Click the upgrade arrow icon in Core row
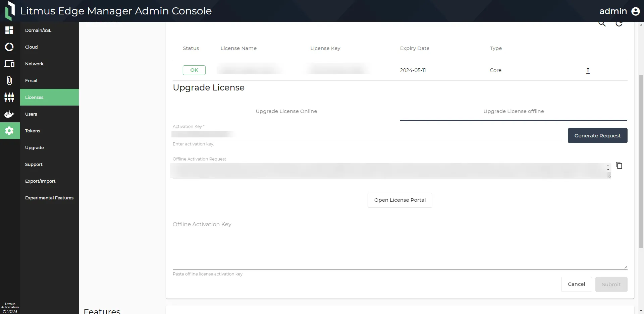Screen dimensions: 644x314 tap(588, 70)
